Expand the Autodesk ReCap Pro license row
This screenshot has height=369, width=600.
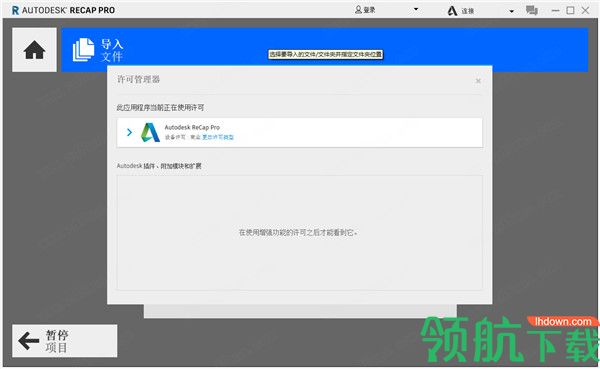tap(129, 132)
